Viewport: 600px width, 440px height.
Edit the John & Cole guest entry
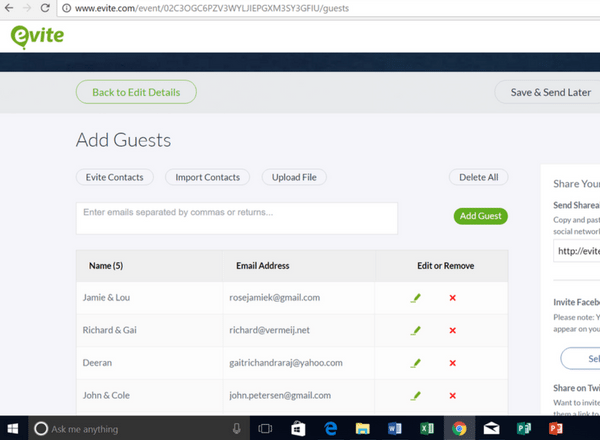click(x=416, y=396)
